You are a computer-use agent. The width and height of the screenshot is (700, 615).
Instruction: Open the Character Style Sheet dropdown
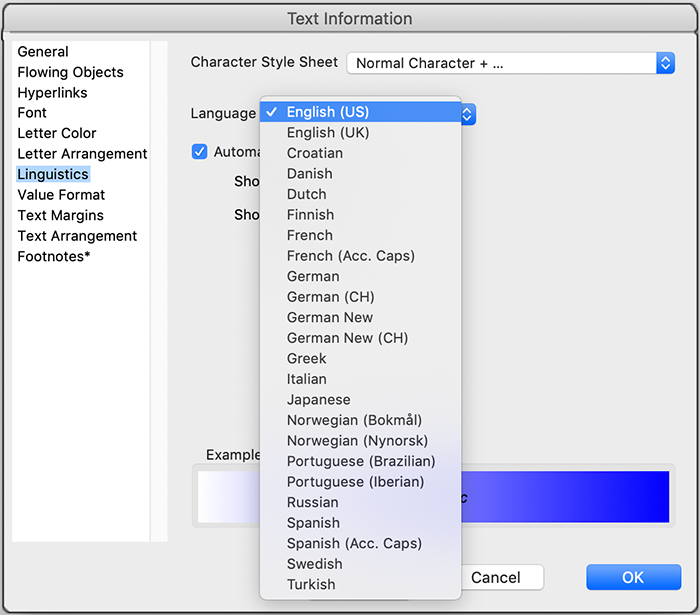point(510,63)
